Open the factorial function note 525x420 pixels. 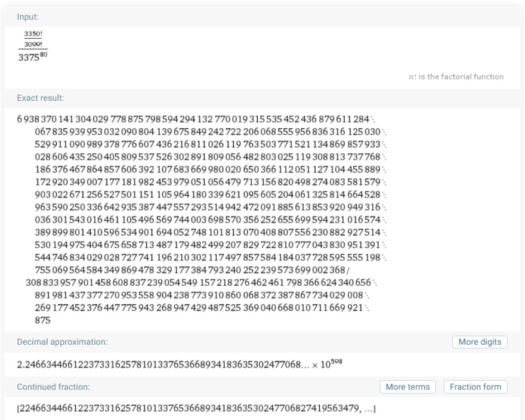click(456, 77)
